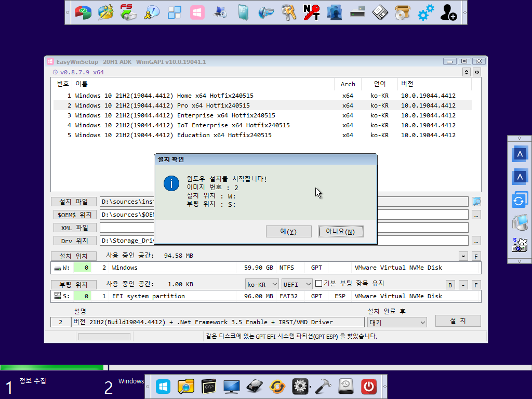Open the Start menu Windows icon in dock
This screenshot has width=532, height=399.
[x=163, y=387]
